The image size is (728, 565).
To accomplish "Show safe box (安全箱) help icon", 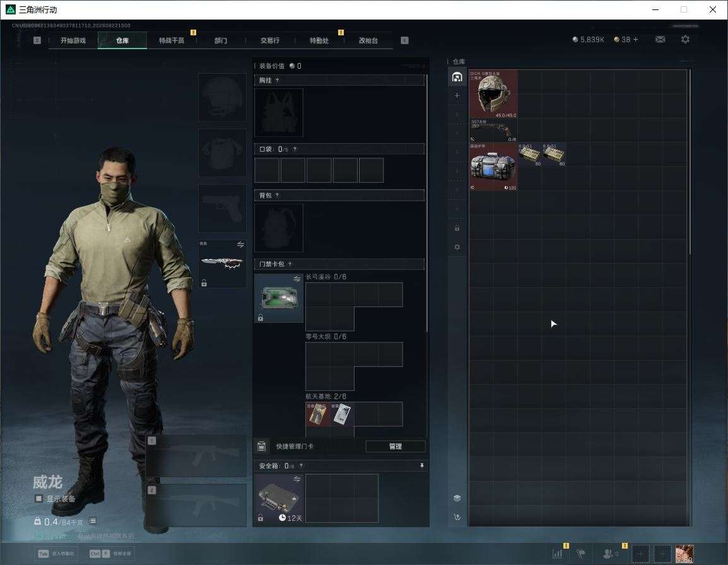I will (301, 465).
